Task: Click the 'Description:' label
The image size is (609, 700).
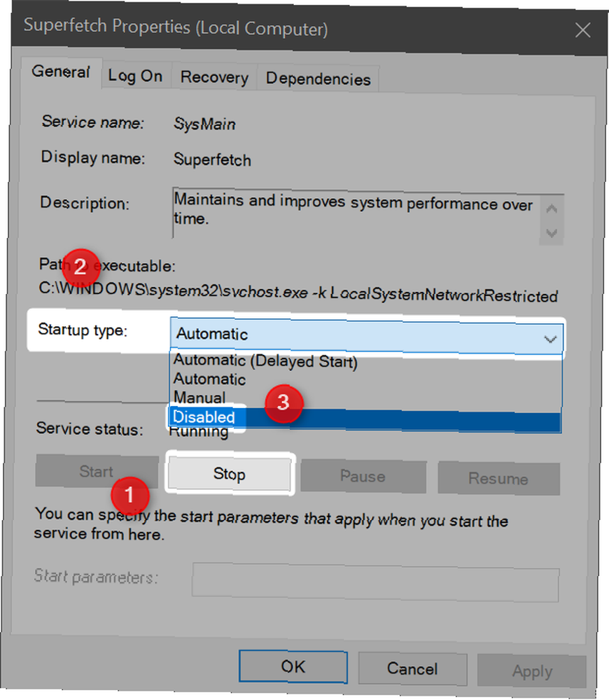Action: [85, 203]
